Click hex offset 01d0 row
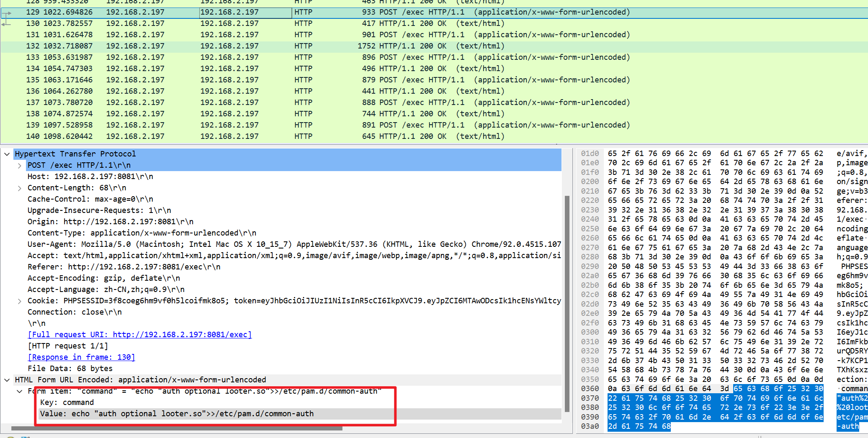 [x=722, y=154]
